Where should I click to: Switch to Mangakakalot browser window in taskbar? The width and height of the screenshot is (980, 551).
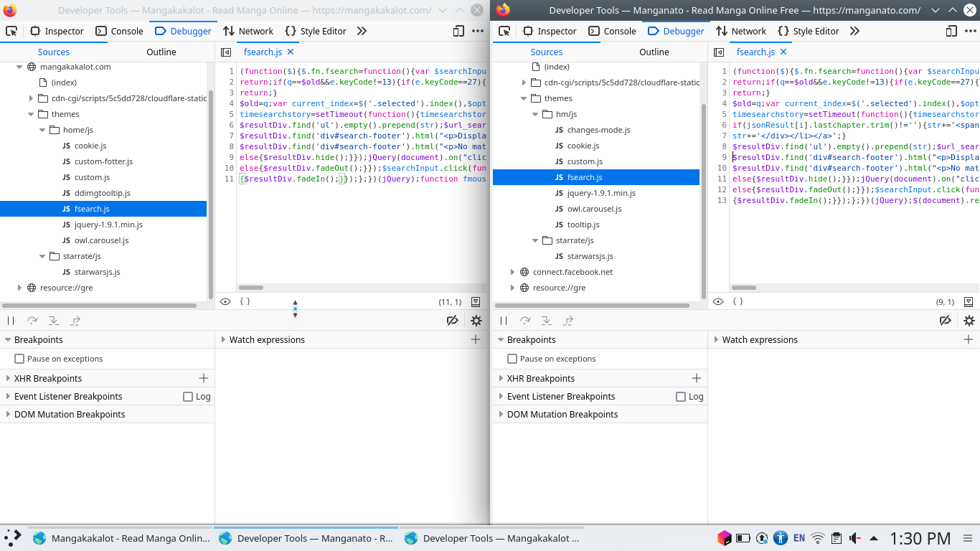(x=122, y=538)
